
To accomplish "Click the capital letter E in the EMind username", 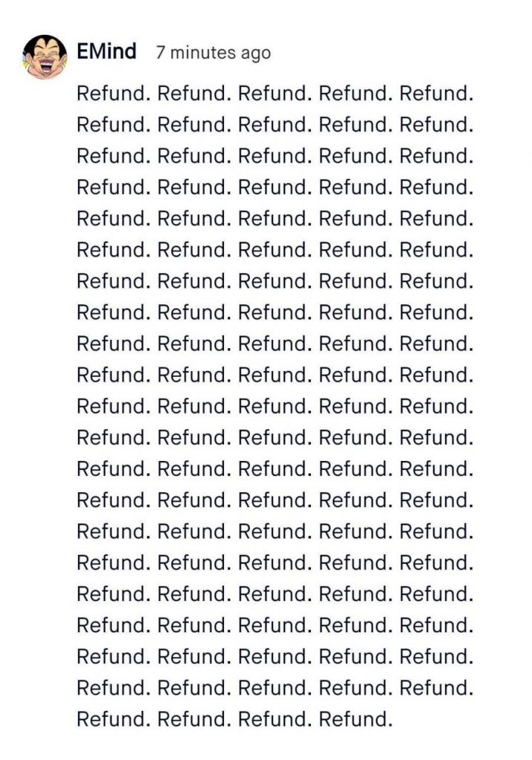I will pos(83,51).
